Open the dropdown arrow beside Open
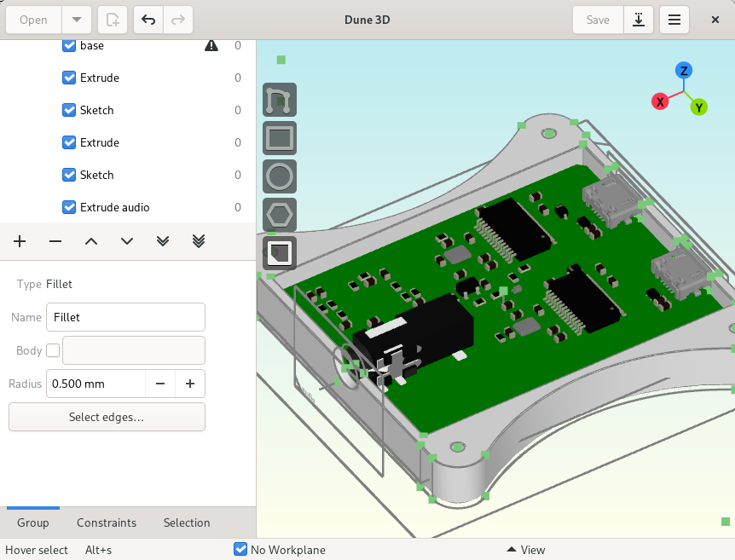735x560 pixels. coord(77,20)
